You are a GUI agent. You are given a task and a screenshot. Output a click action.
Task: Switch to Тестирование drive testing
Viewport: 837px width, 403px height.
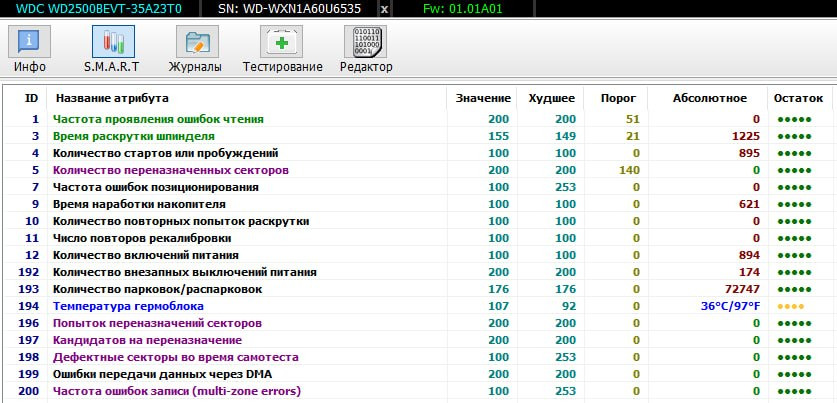pos(282,50)
